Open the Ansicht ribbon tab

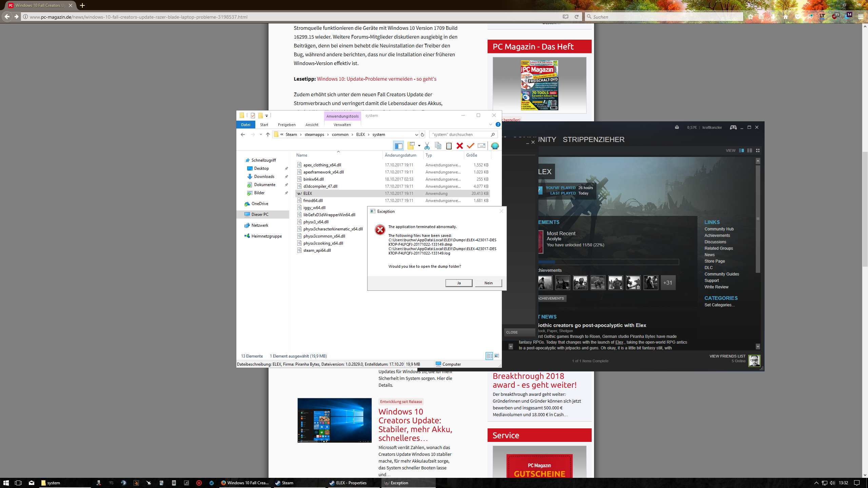(x=312, y=125)
